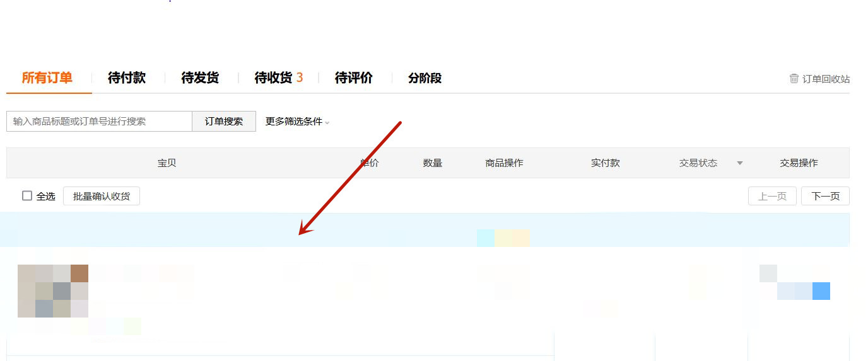
Task: Open the 待付款 tab
Action: 127,78
